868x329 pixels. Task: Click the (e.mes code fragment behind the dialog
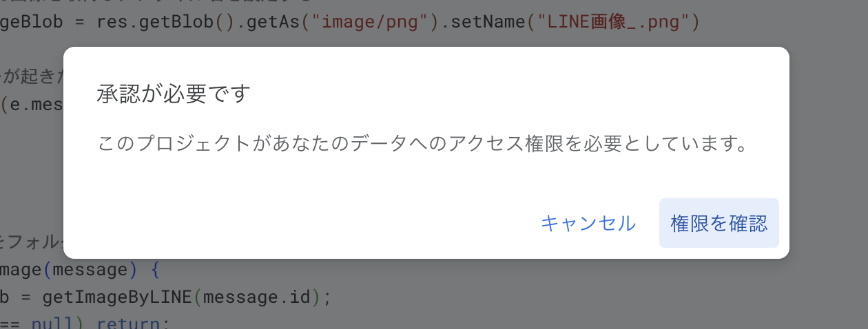32,105
